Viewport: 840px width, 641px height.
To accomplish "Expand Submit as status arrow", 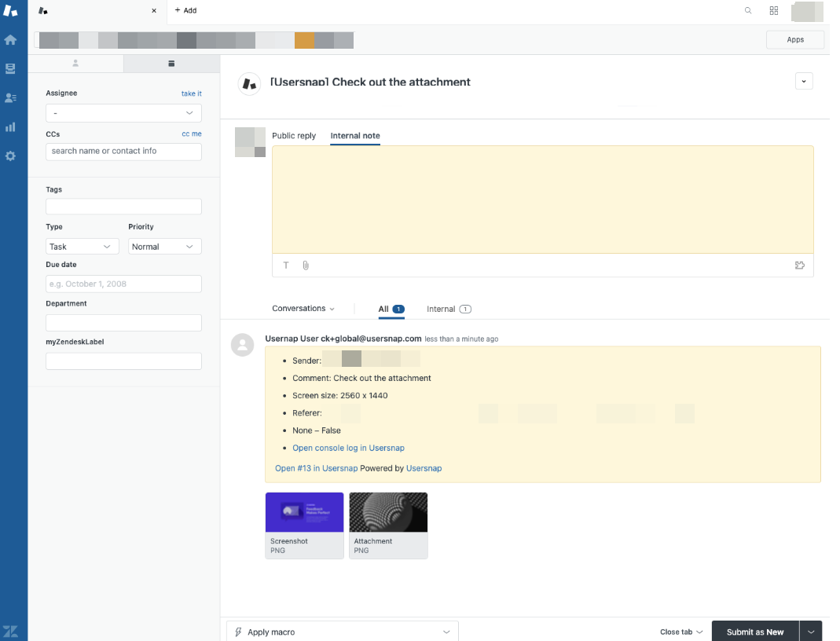I will point(811,632).
